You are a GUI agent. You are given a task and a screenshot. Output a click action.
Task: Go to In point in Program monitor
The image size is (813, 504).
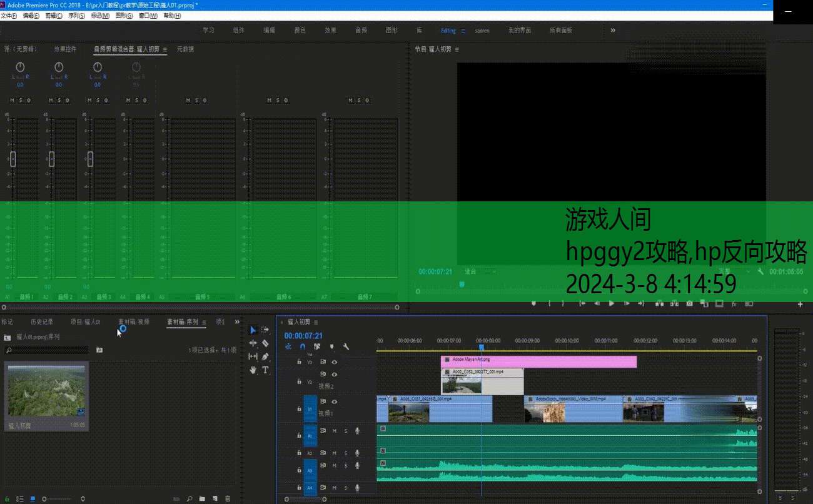582,303
